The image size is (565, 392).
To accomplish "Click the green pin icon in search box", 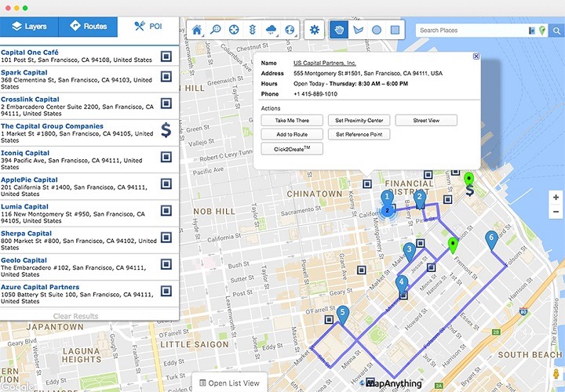I will tap(542, 31).
